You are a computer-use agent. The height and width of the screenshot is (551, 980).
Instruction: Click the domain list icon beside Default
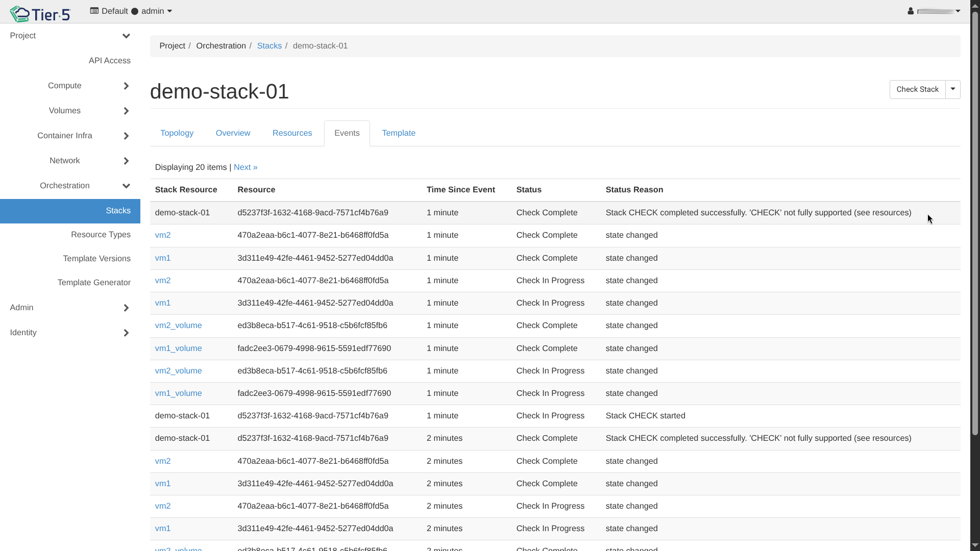[x=94, y=11]
